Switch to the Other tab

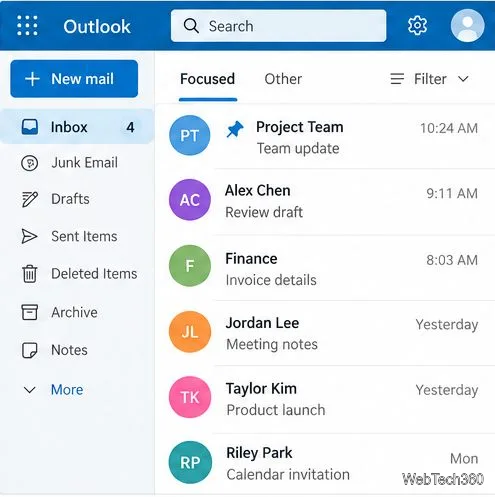click(283, 79)
